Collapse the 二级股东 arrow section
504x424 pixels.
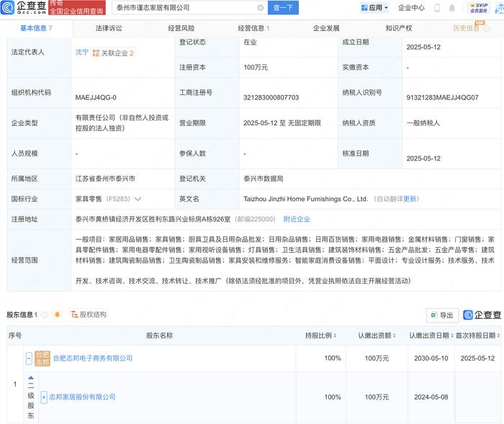(x=31, y=378)
